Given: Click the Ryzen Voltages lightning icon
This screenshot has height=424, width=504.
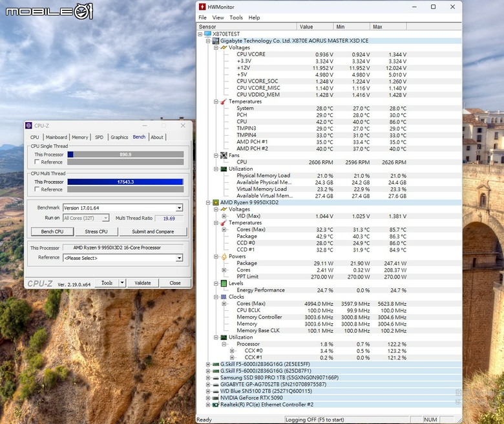Looking at the screenshot, I should [x=224, y=209].
